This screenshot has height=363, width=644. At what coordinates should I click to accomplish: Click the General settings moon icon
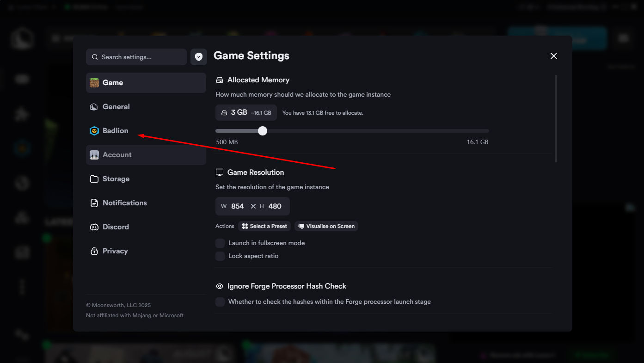(x=94, y=107)
